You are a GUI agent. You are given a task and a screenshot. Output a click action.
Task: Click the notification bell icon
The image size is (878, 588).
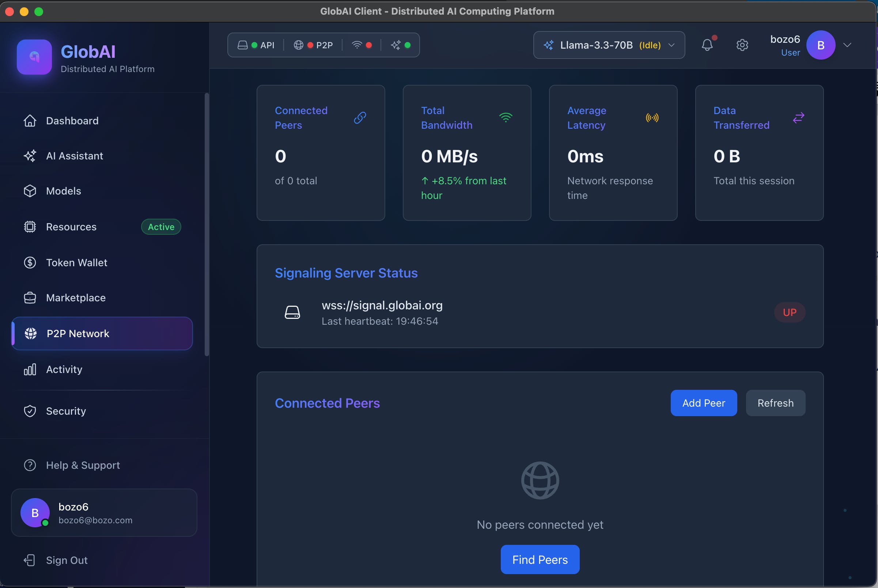pos(707,45)
